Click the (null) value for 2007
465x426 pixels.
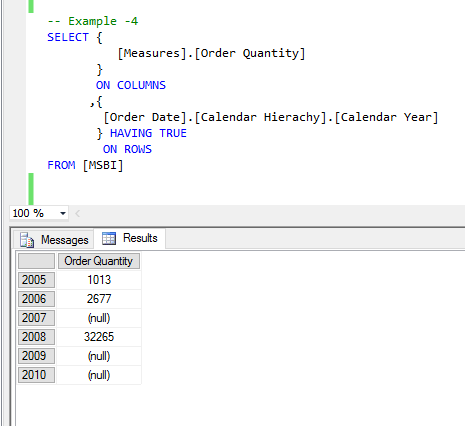(x=99, y=318)
